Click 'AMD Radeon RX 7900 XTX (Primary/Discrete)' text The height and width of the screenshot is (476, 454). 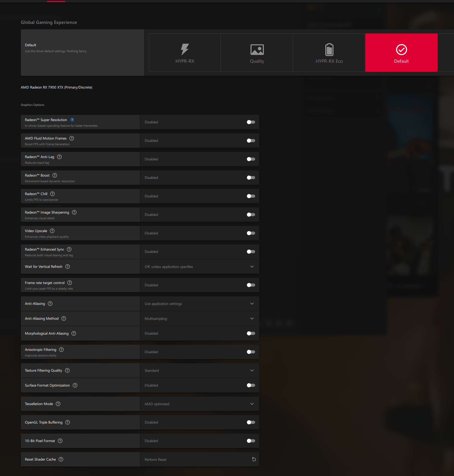57,87
